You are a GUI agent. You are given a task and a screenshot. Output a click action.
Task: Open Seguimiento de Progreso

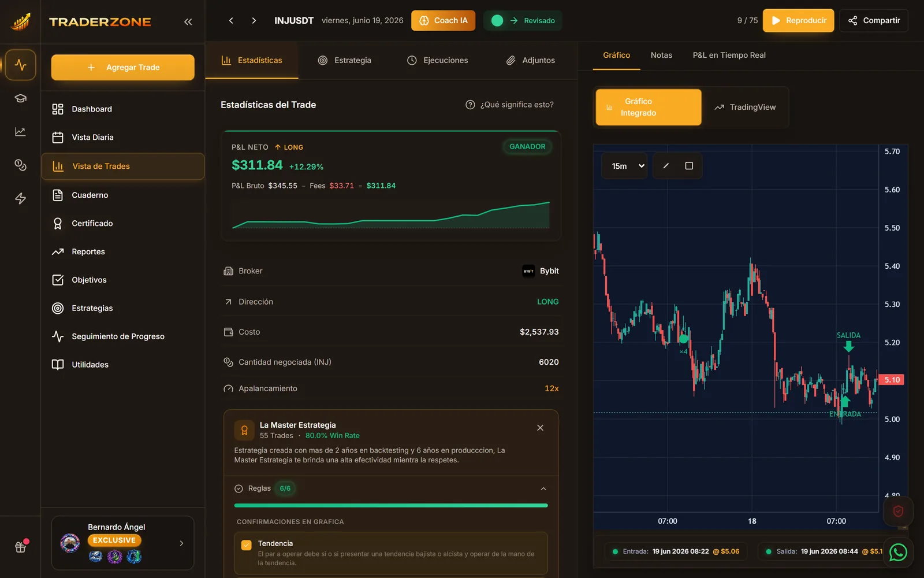[x=122, y=336]
